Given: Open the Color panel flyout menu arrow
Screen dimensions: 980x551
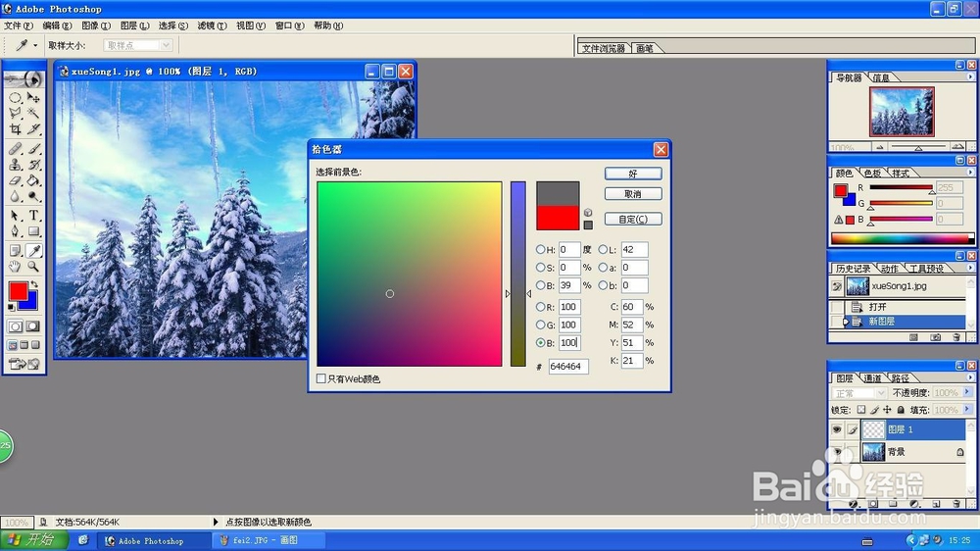Looking at the screenshot, I should [970, 172].
